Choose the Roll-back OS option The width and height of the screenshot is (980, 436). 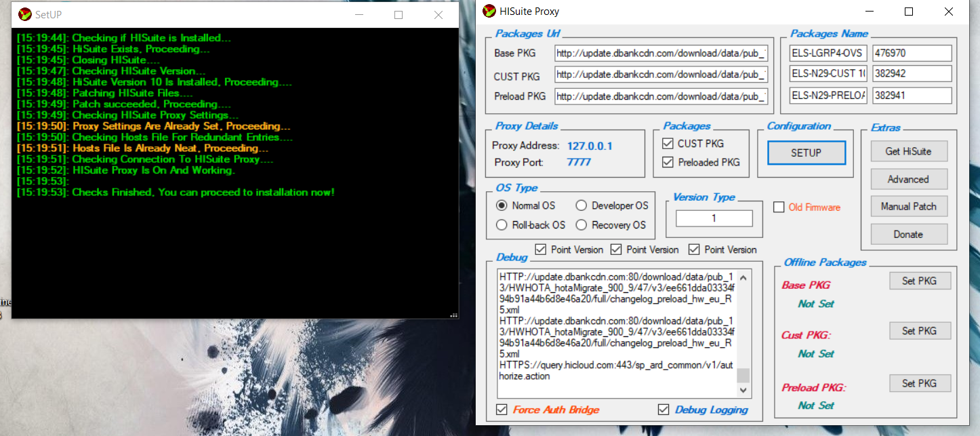coord(502,224)
